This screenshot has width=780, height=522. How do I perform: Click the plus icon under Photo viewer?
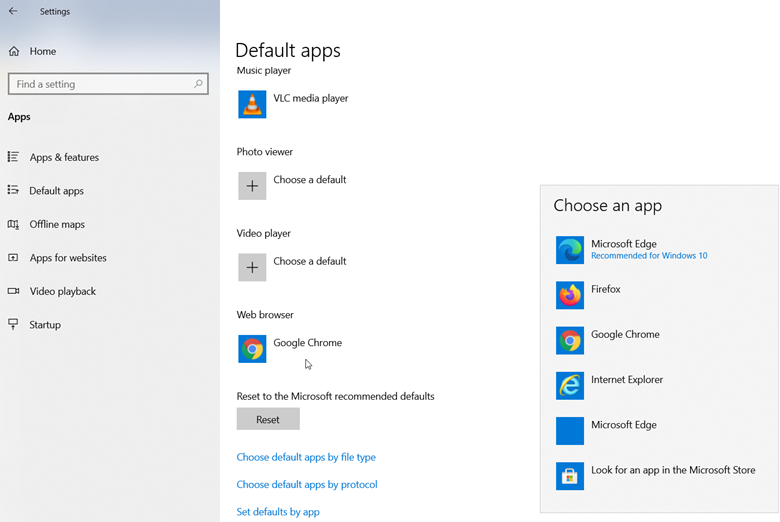pos(252,186)
